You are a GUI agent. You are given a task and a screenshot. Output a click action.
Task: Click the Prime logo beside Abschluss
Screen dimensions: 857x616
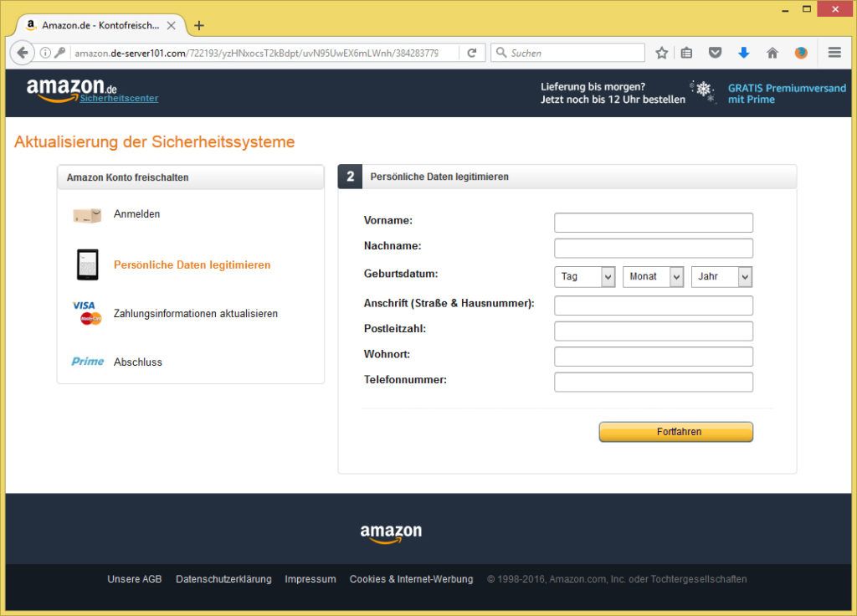(86, 361)
